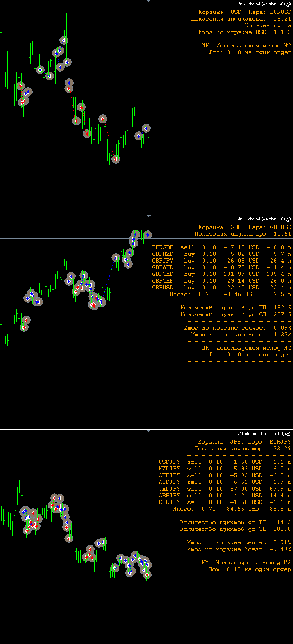Click 'Лот: 0.10 на один ордер' on the EURJPY chart
The height and width of the screenshot is (644, 293).
(250, 569)
